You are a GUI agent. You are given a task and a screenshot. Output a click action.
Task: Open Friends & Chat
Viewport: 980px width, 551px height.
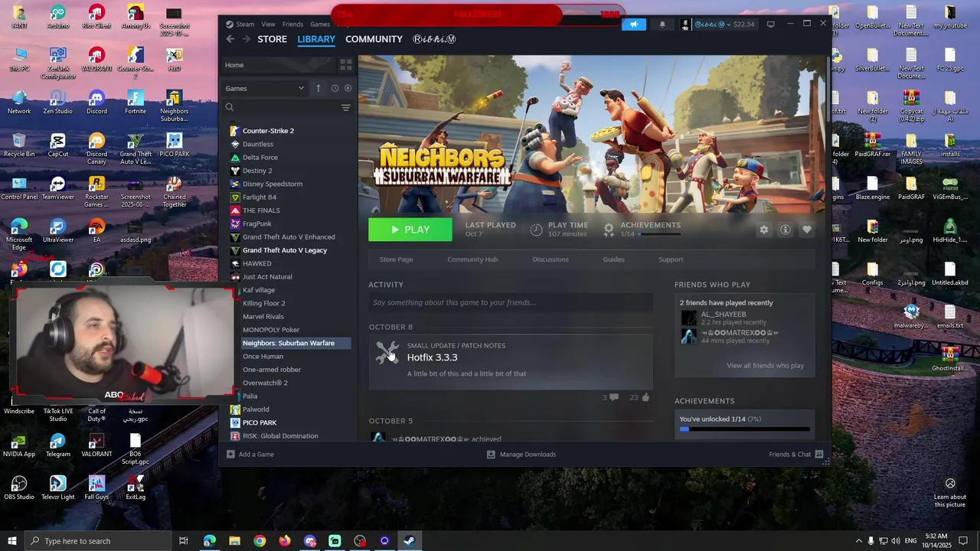coord(796,455)
